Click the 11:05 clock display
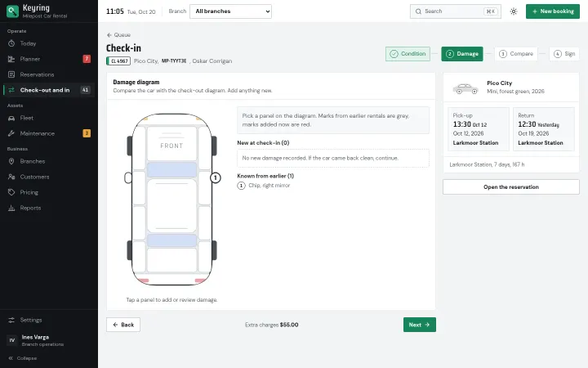This screenshot has width=588, height=368. 115,11
